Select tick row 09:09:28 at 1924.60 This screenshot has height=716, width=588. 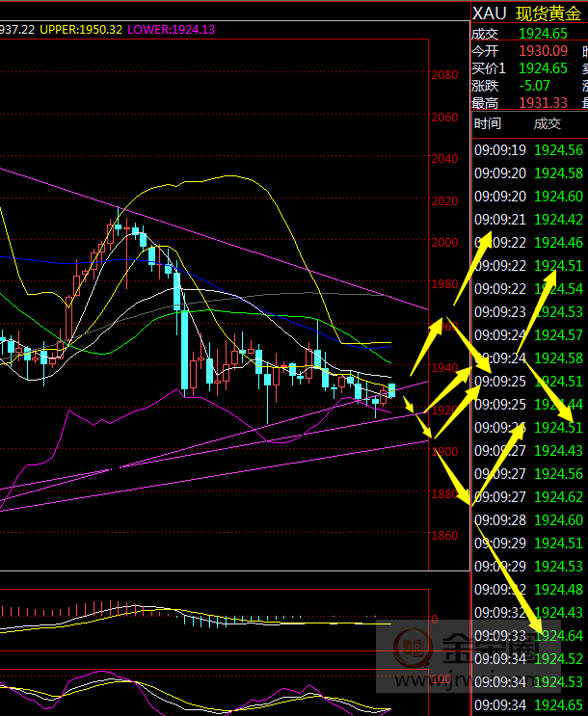[528, 519]
